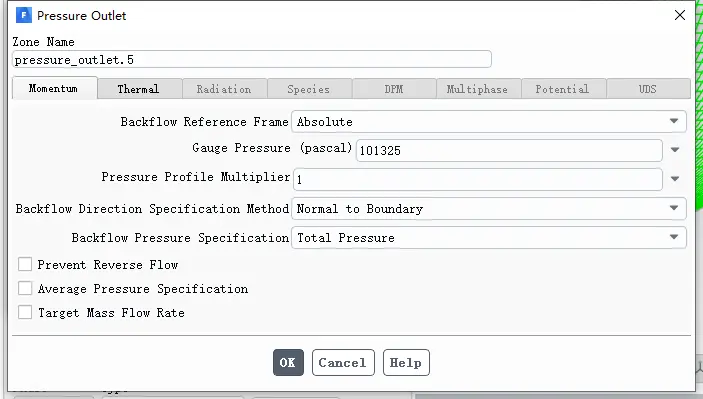Expand Backflow Reference Frame dropdown

tap(489, 121)
